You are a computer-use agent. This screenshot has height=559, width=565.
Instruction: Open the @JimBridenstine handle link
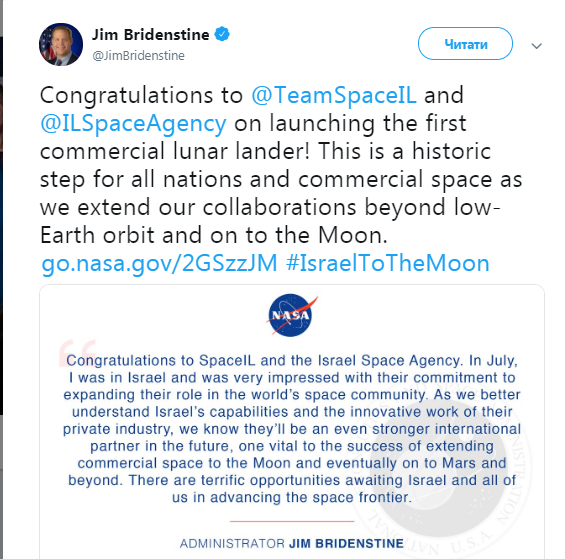[x=138, y=56]
